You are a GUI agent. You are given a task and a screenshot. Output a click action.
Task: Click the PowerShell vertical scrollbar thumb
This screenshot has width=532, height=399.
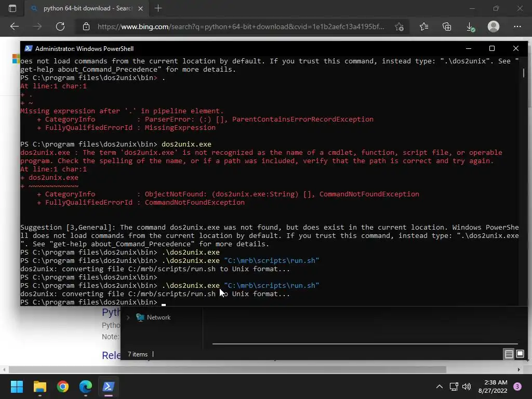(x=524, y=73)
